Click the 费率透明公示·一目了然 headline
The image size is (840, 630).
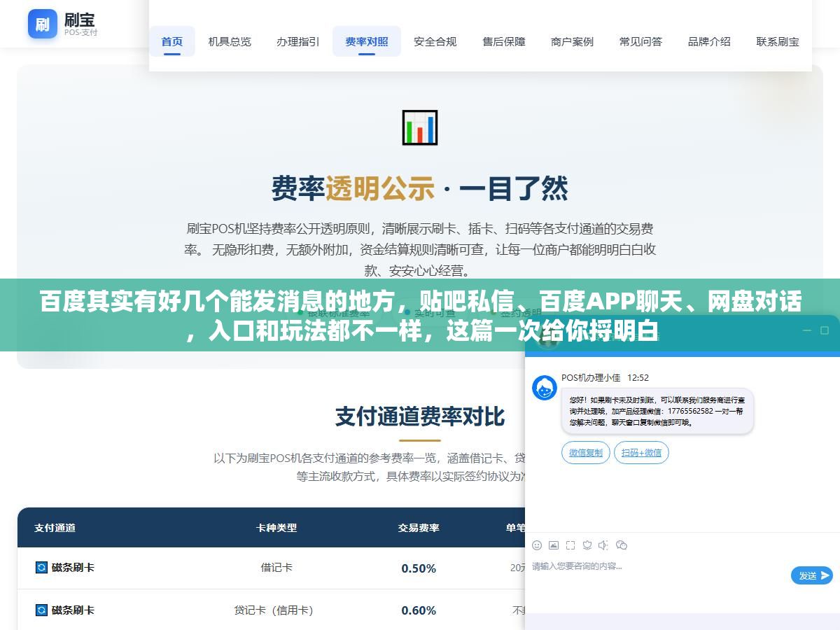pyautogui.click(x=420, y=188)
